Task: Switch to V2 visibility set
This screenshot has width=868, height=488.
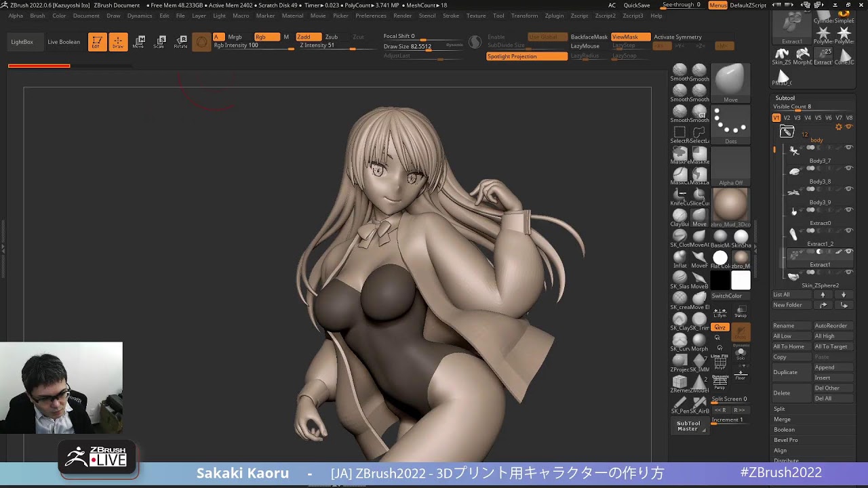Action: click(787, 118)
